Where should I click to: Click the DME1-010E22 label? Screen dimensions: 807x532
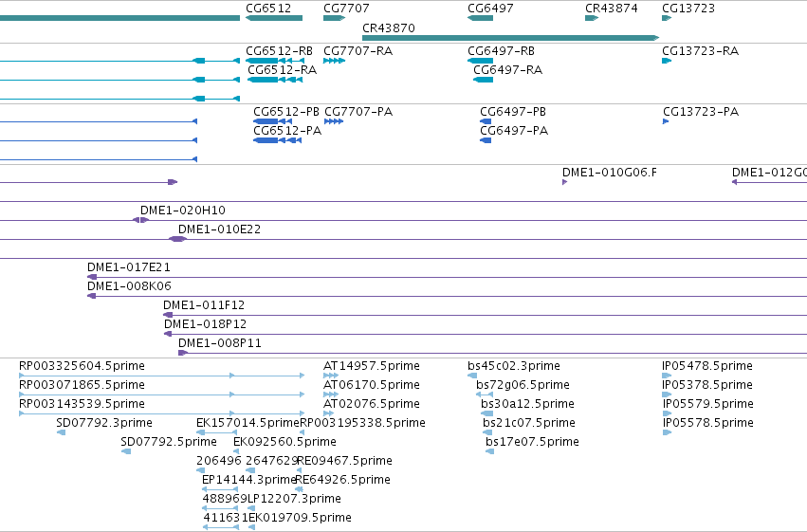pyautogui.click(x=219, y=229)
